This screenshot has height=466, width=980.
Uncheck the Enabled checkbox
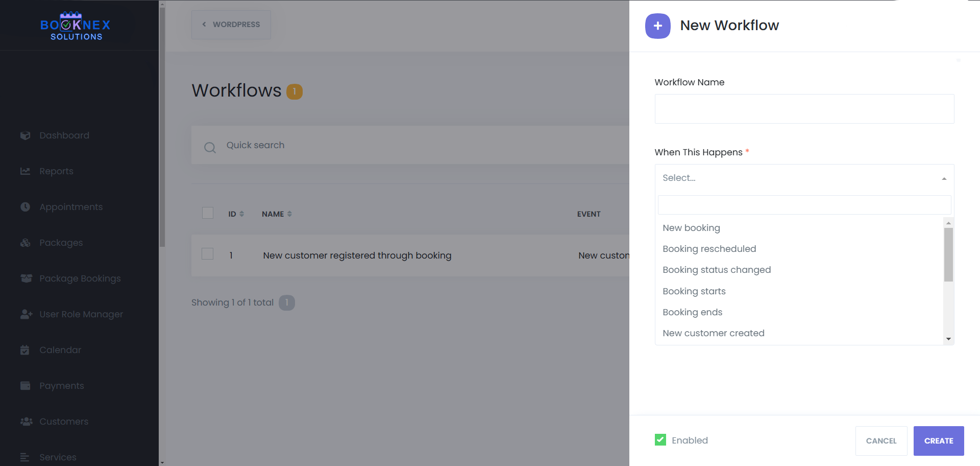click(660, 440)
